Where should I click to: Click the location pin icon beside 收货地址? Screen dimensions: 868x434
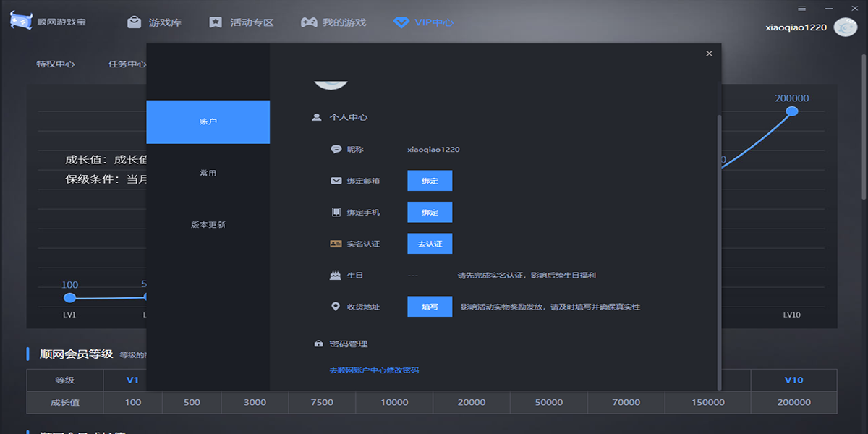pos(334,307)
